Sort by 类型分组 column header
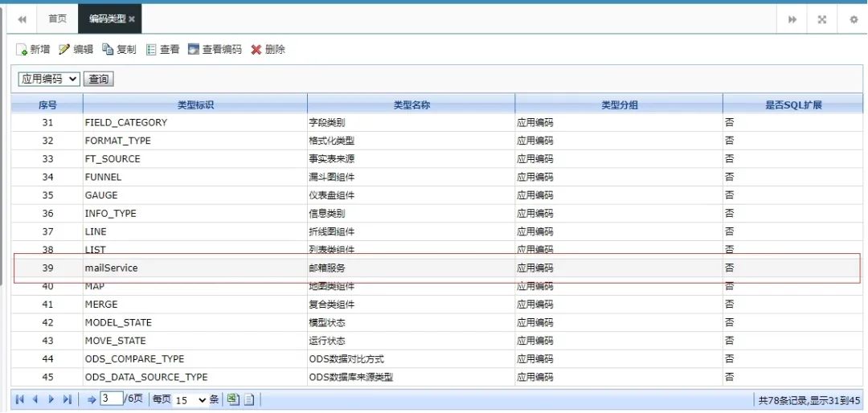 coord(619,104)
